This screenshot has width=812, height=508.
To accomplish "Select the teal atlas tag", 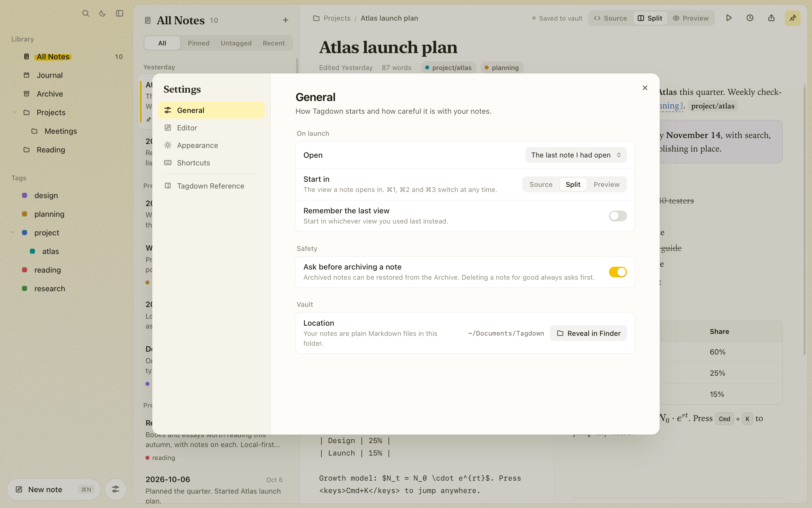I will pos(67,251).
